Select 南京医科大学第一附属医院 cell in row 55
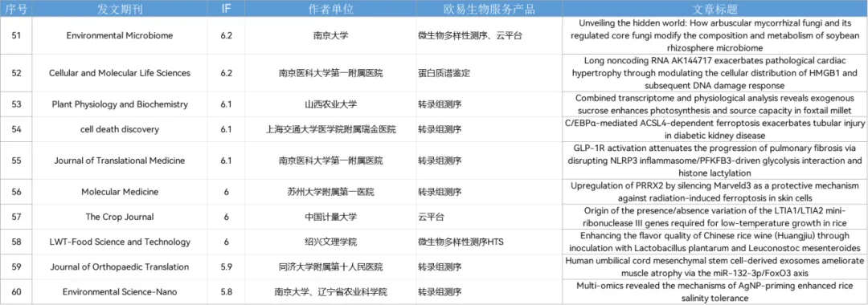This screenshot has width=868, height=305. point(330,161)
